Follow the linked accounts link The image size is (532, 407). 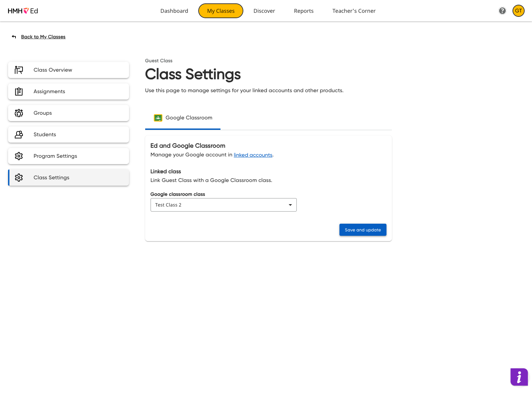(x=253, y=155)
